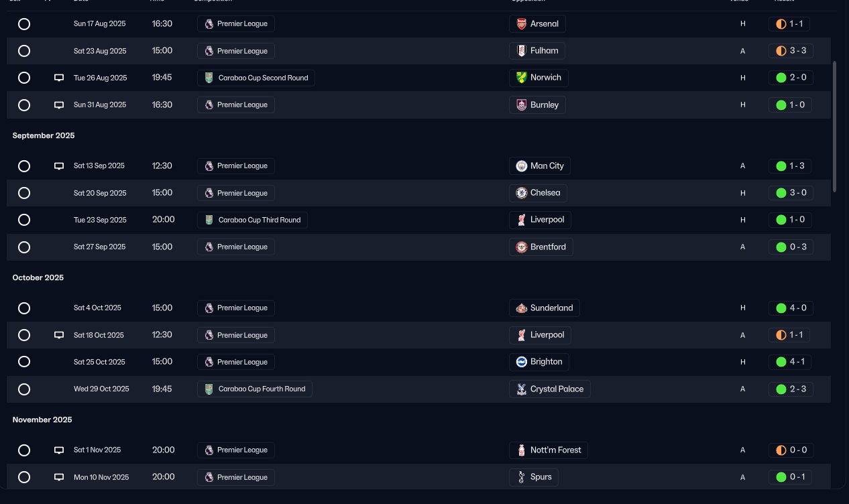Click the Norwich club crest icon
The image size is (849, 504).
[522, 78]
